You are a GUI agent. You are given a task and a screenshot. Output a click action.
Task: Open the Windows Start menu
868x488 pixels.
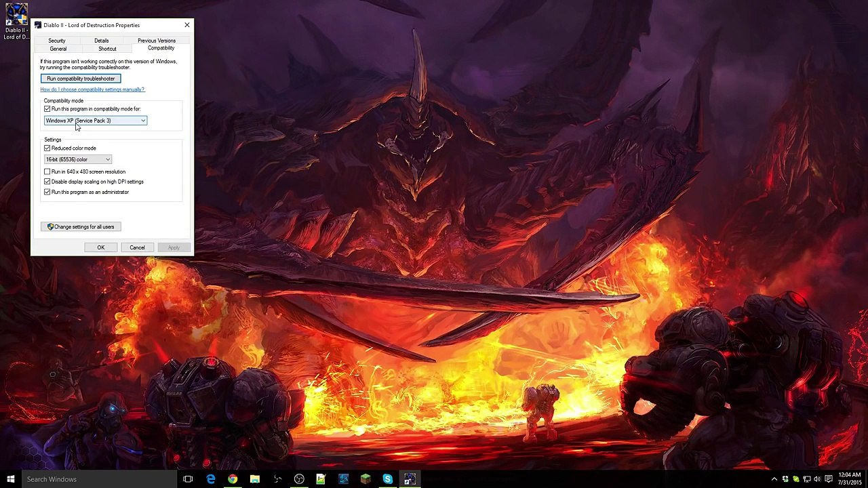point(11,479)
